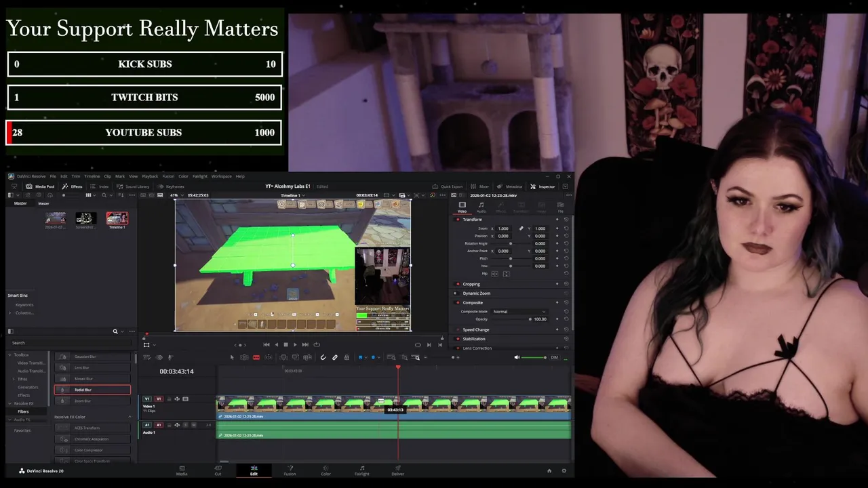Open media pool sort order dropdown
The width and height of the screenshot is (868, 488).
coord(121,195)
